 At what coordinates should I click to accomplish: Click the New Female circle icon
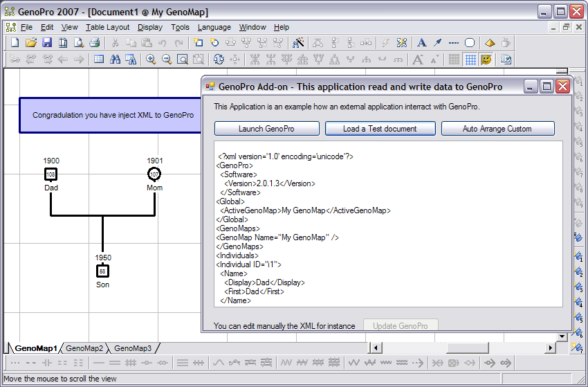(214, 43)
